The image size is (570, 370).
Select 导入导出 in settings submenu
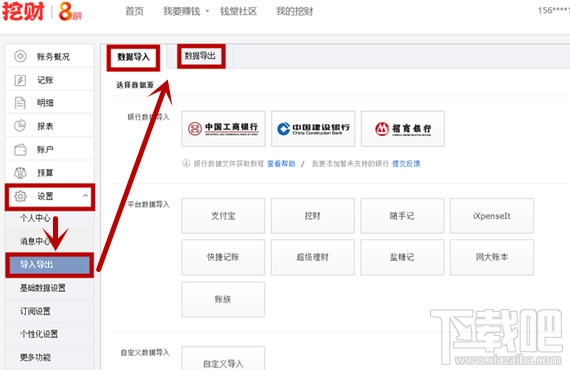click(49, 265)
